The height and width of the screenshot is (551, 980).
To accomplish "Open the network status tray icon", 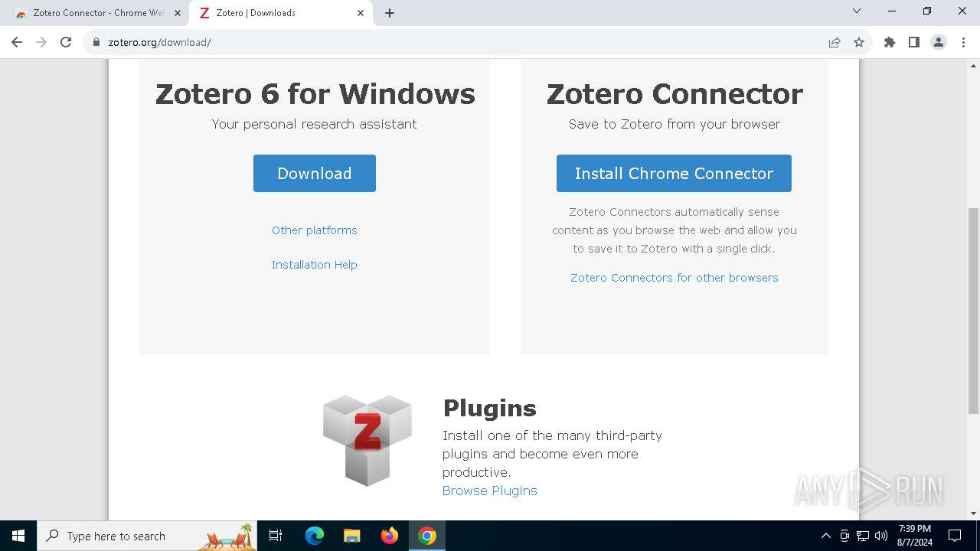I will tap(863, 536).
